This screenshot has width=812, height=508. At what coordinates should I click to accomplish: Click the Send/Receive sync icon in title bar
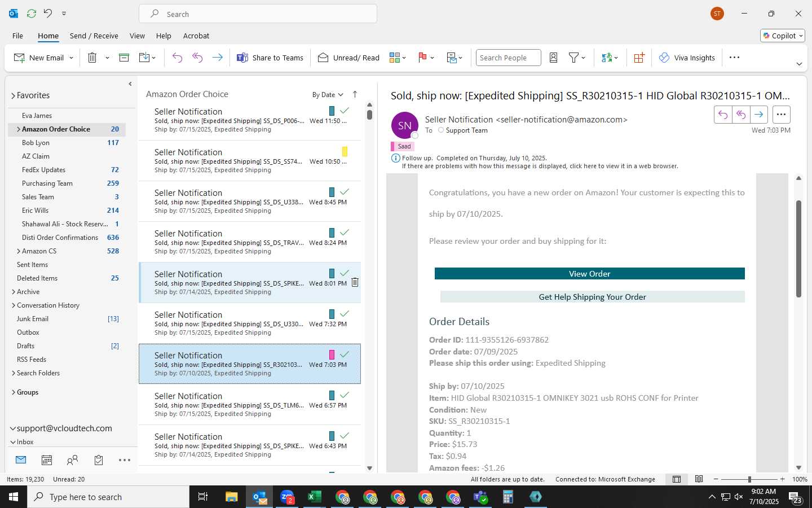[x=32, y=13]
